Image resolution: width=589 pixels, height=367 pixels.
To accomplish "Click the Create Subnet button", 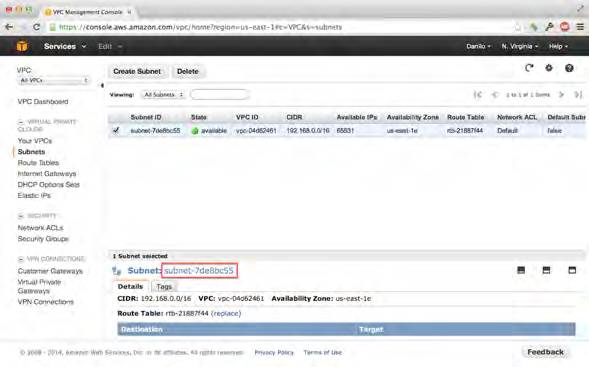I will click(137, 71).
